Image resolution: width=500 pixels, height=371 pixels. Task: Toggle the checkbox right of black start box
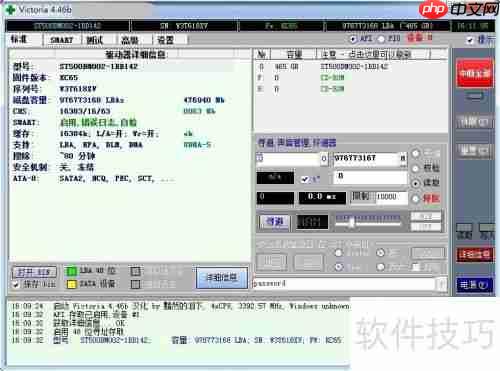point(304,179)
